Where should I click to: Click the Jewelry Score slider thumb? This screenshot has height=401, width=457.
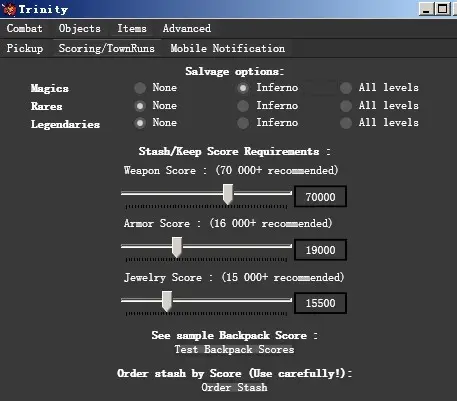pyautogui.click(x=167, y=301)
